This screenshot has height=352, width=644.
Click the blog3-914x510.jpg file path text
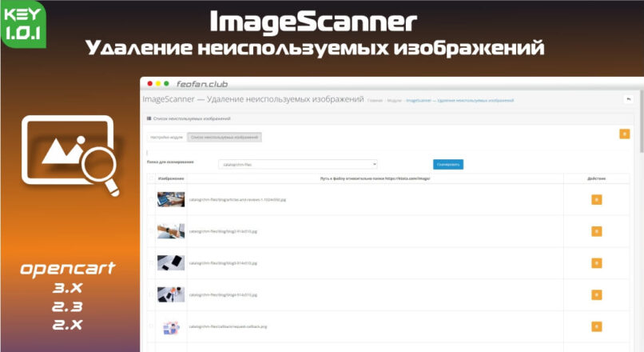pos(223,263)
